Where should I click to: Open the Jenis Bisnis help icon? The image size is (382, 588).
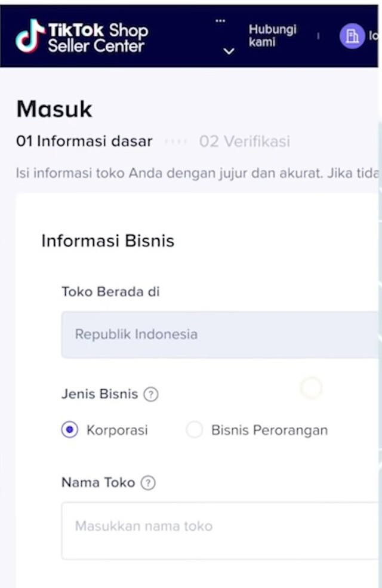coord(151,394)
